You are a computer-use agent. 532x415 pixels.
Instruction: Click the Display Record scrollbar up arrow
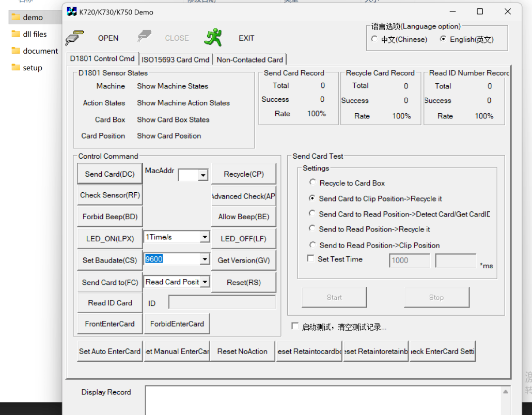(506, 392)
